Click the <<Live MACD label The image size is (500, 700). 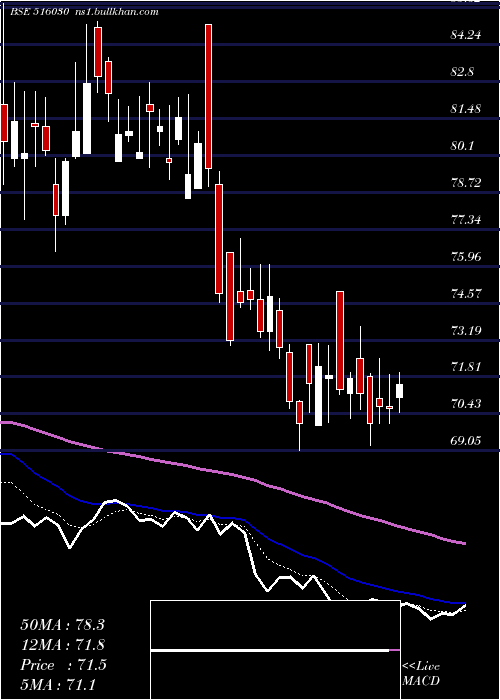[x=421, y=674]
